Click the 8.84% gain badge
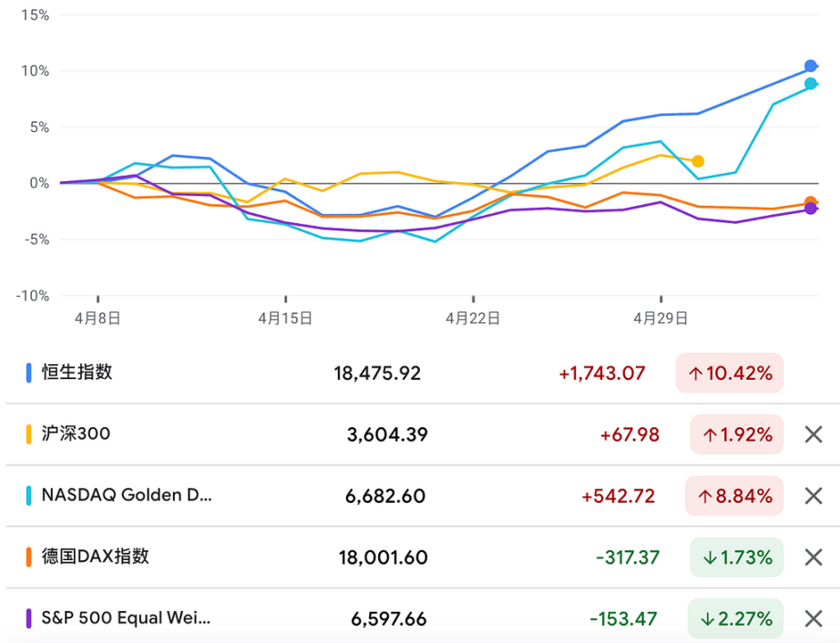 (x=734, y=495)
